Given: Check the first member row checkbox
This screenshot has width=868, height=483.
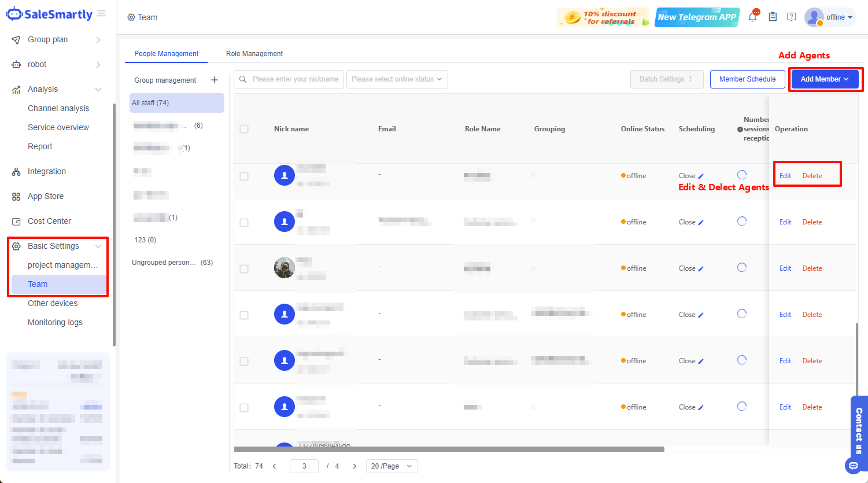Looking at the screenshot, I should (x=244, y=176).
